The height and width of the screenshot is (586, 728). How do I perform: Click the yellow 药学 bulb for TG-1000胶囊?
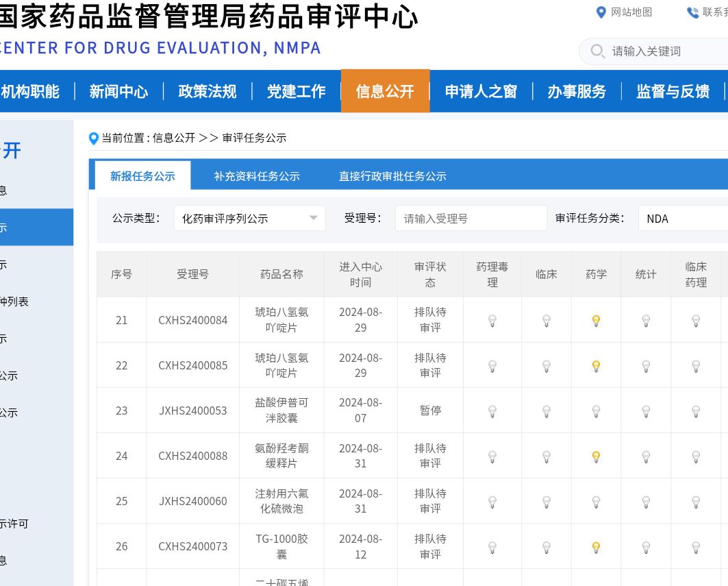[596, 547]
